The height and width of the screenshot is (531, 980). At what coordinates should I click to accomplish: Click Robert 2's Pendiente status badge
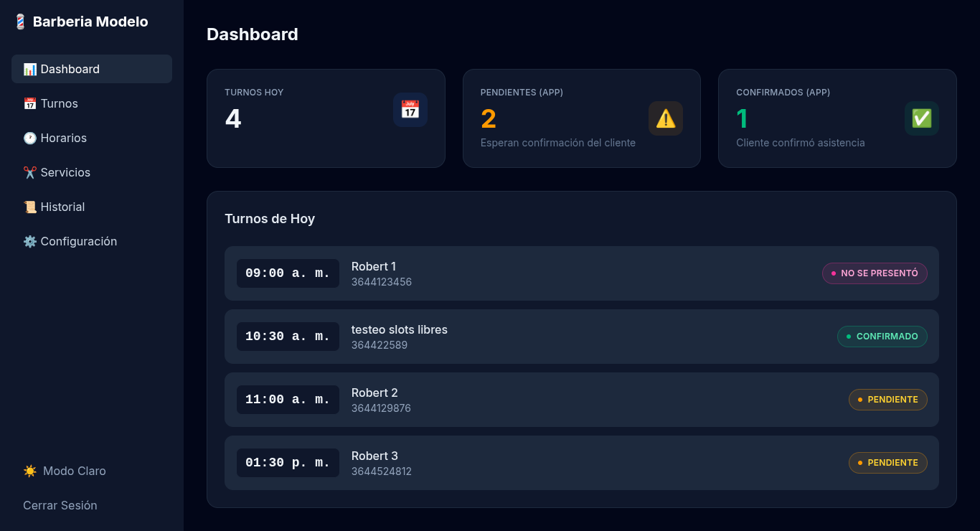887,400
